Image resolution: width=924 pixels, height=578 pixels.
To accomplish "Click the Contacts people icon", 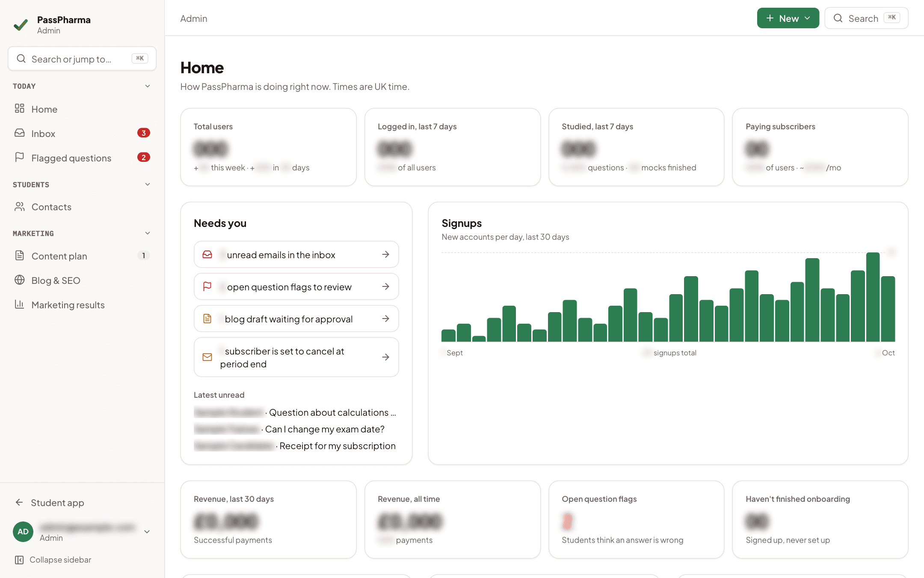I will (20, 207).
